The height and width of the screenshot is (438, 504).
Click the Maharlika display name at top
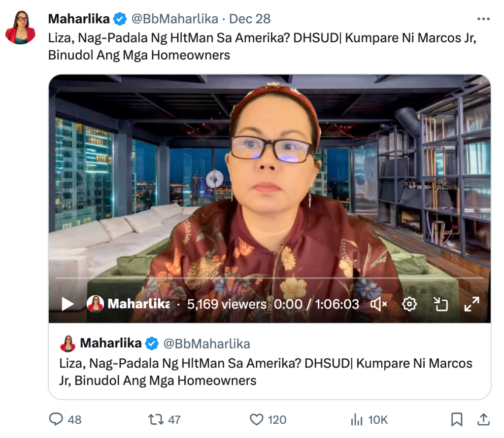click(x=79, y=19)
